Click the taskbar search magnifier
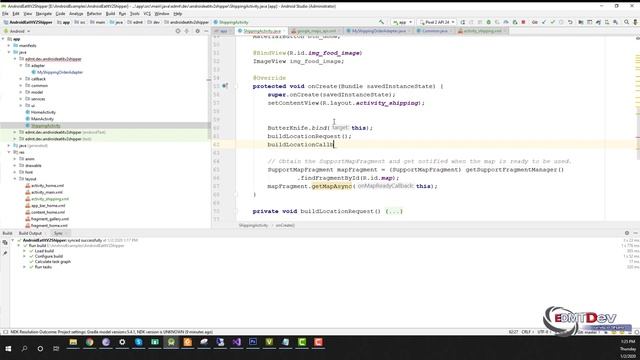This screenshot has height=360, width=640. (24, 348)
